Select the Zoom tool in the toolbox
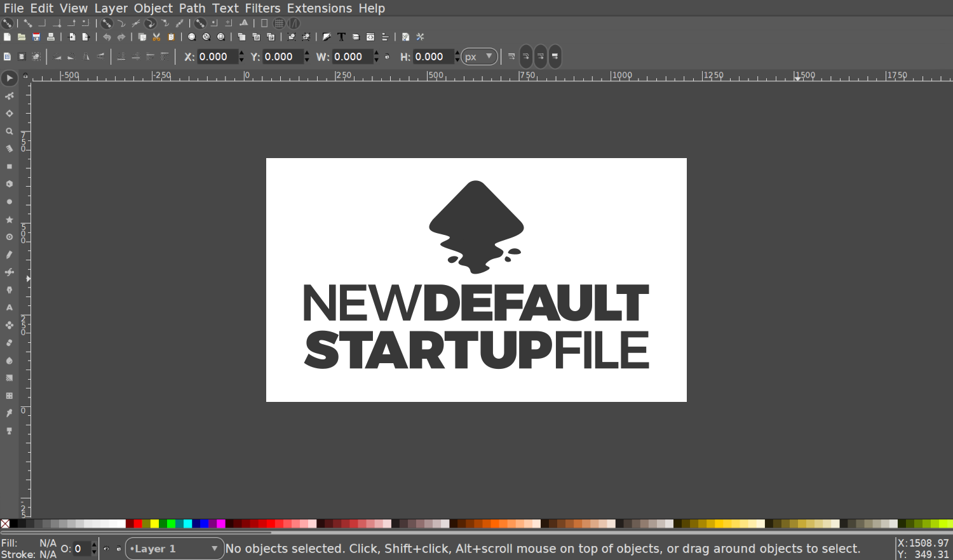This screenshot has height=560, width=953. click(9, 131)
